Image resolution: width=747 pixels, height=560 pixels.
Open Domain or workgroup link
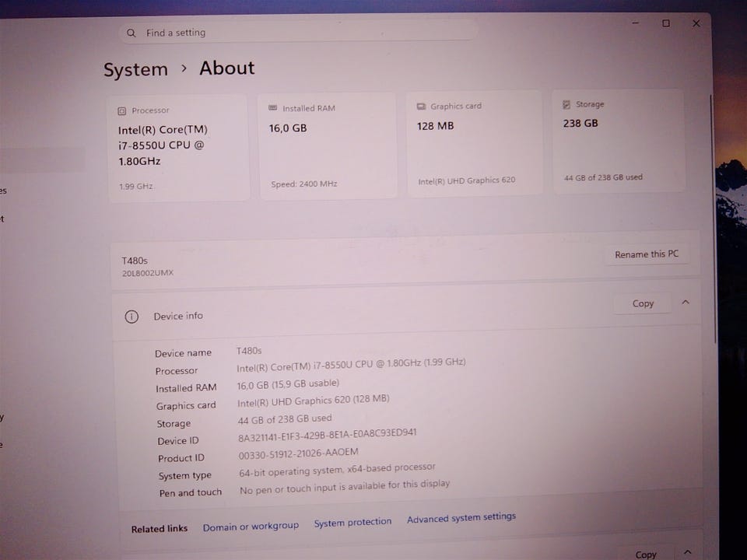click(x=251, y=527)
